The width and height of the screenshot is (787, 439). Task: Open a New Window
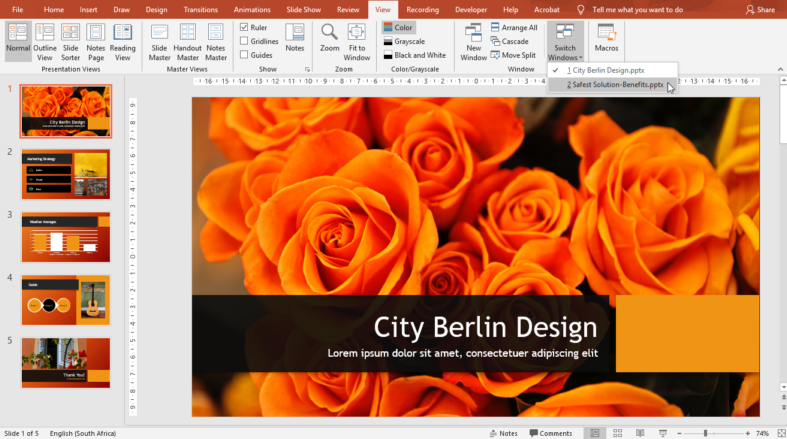point(474,40)
